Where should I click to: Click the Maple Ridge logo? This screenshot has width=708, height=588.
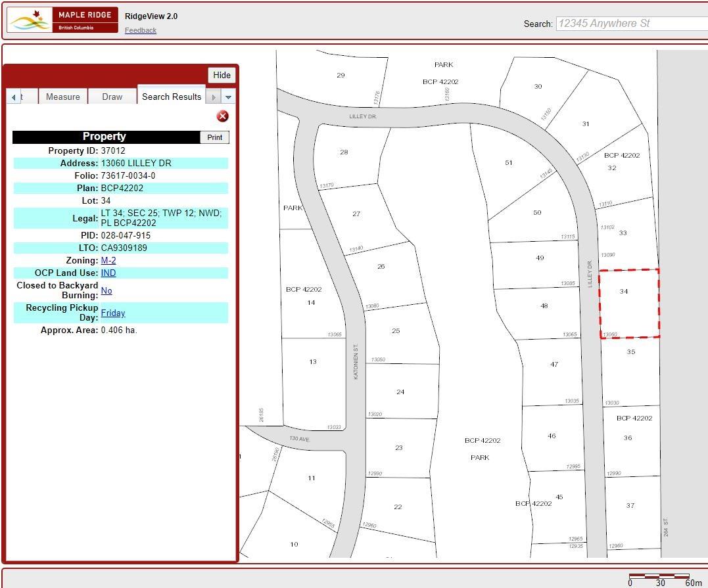point(62,20)
